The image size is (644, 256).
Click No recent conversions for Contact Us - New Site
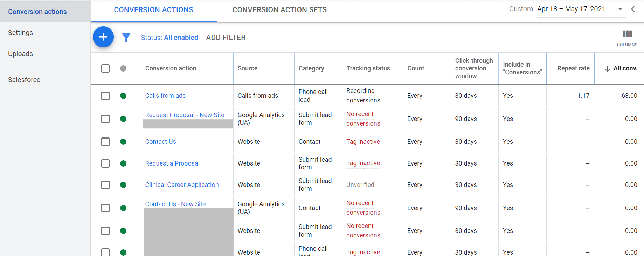coord(363,208)
